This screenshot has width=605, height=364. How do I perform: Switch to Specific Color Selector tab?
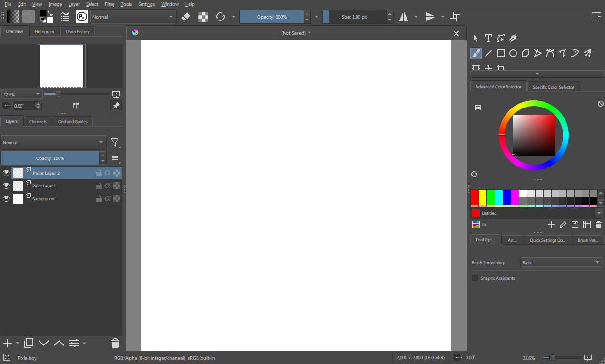click(553, 87)
